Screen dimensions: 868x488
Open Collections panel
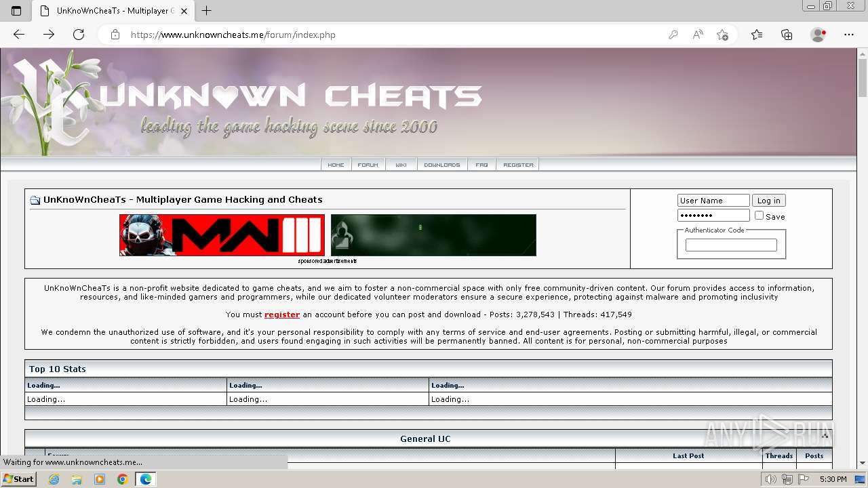pos(787,35)
